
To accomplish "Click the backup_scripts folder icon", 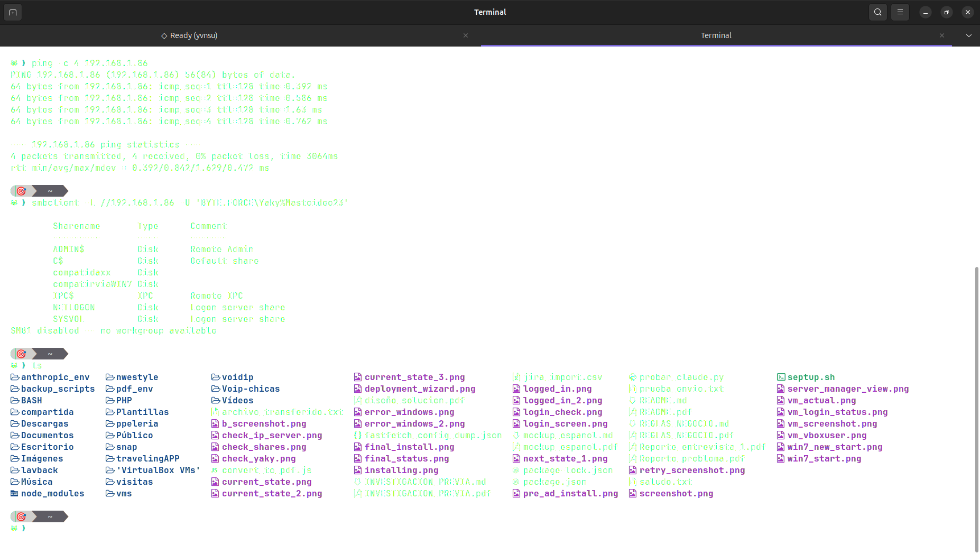I will coord(15,389).
